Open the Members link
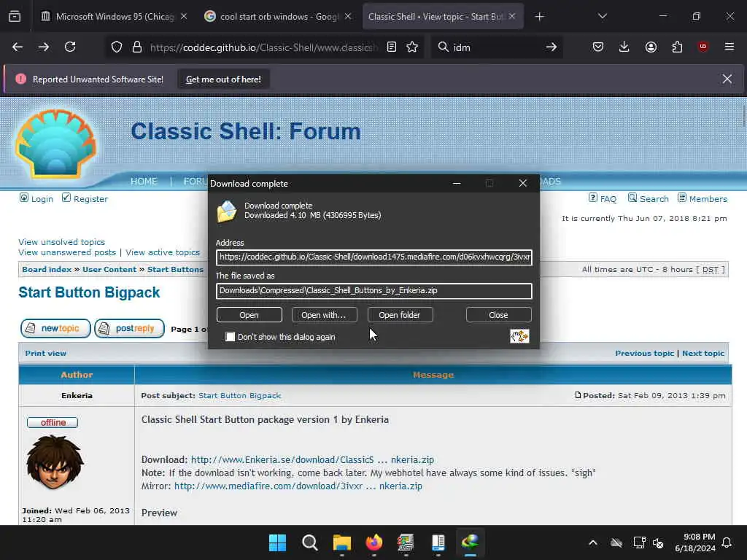 (x=708, y=199)
